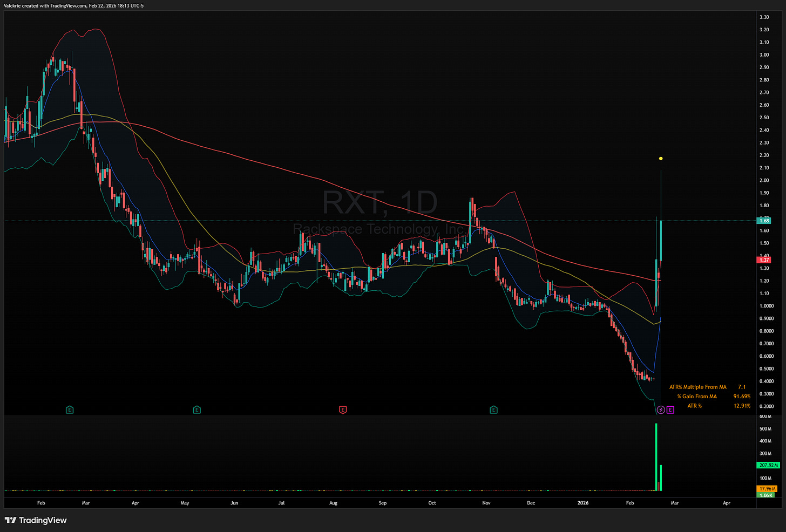The width and height of the screenshot is (786, 532).
Task: Click the value 91.69% in the table
Action: 742,397
